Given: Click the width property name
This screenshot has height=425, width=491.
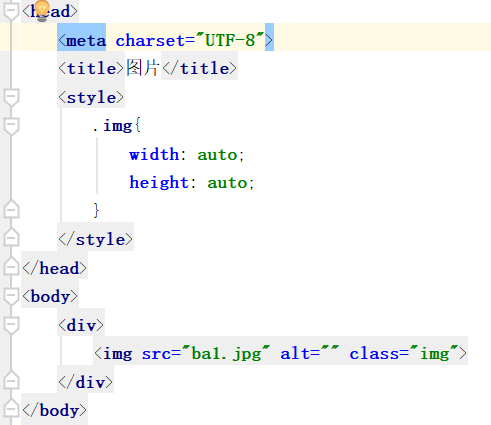Looking at the screenshot, I should coord(154,154).
